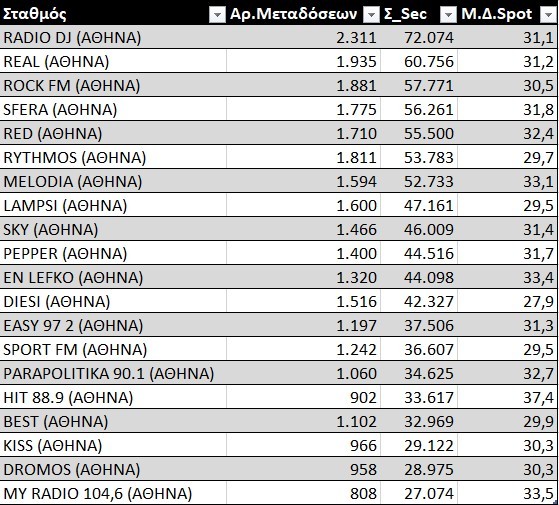Click the EN LEFKO (ΑΘΗΝΑ) cell
559x505 pixels.
pos(113,277)
